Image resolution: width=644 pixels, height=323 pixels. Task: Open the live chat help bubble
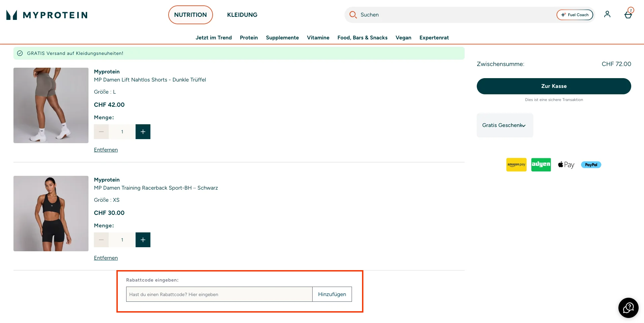(628, 308)
